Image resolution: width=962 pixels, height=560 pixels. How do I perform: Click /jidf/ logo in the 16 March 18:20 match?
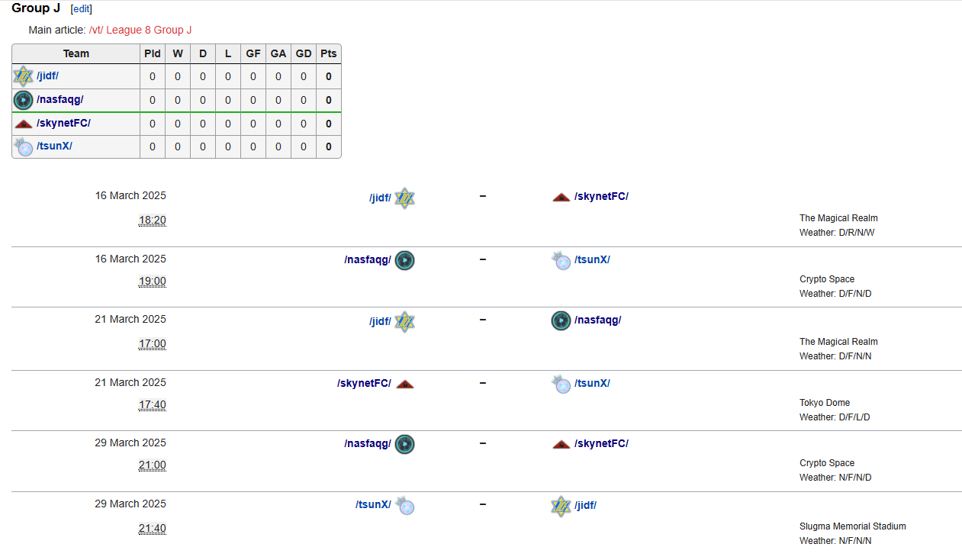[x=404, y=198]
